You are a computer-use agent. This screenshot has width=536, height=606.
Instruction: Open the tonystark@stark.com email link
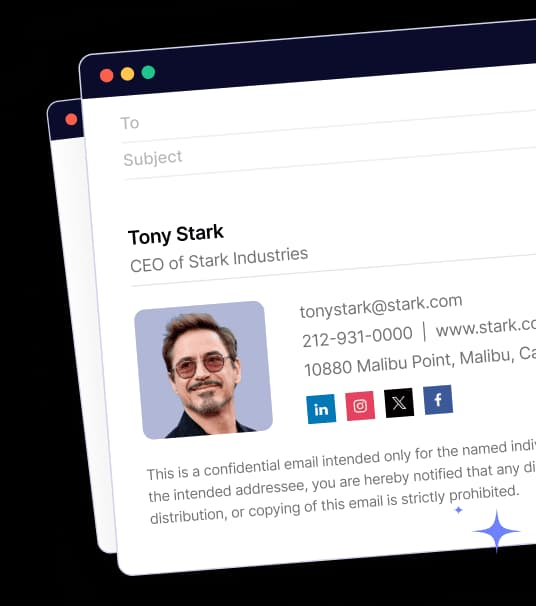pyautogui.click(x=381, y=305)
